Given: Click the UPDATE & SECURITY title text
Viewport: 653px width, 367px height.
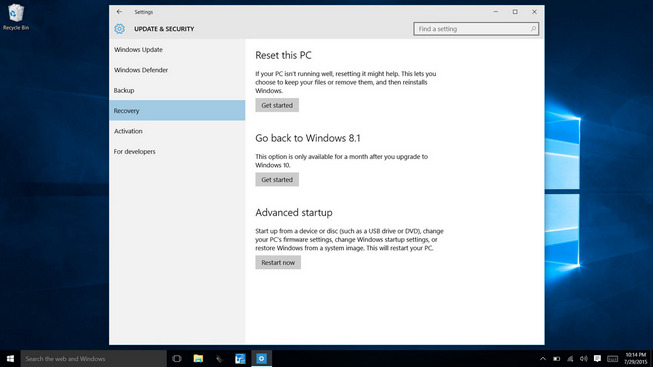Looking at the screenshot, I should click(164, 29).
